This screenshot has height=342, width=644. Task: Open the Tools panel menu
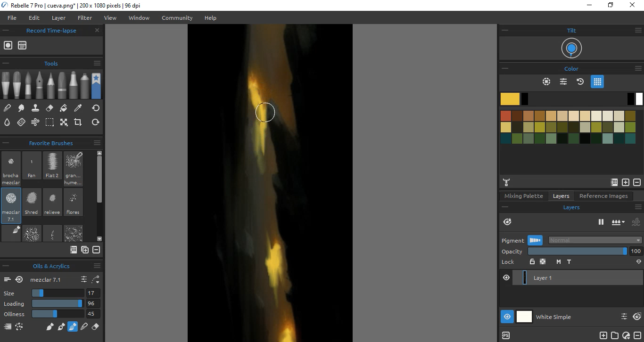(97, 63)
